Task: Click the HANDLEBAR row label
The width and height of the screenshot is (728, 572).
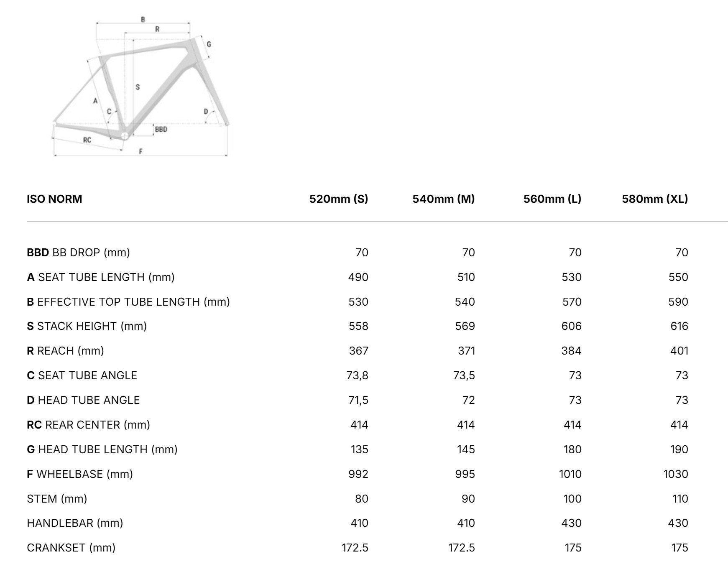Action: pos(75,523)
